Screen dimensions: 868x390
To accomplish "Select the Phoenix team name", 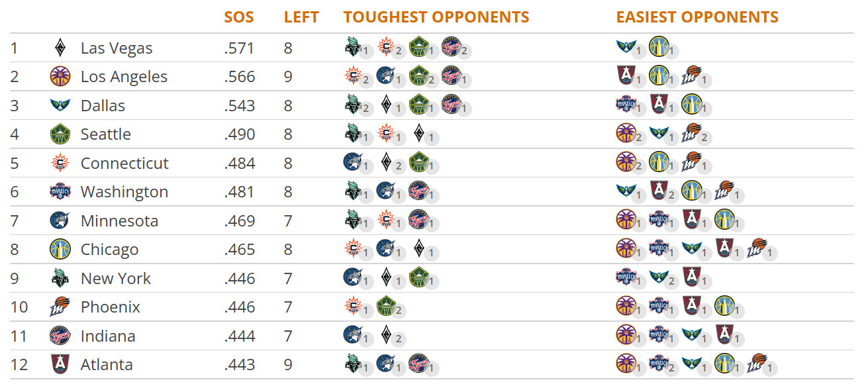I will click(x=111, y=307).
